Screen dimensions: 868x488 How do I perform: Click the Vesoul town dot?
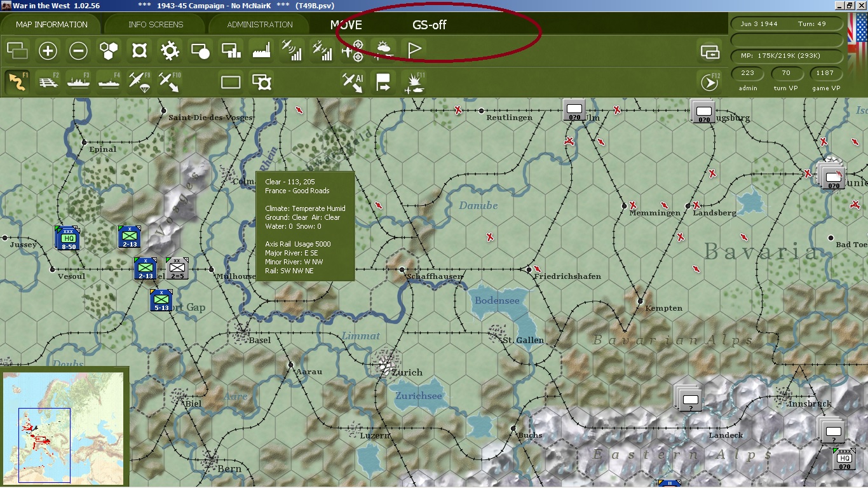[53, 269]
